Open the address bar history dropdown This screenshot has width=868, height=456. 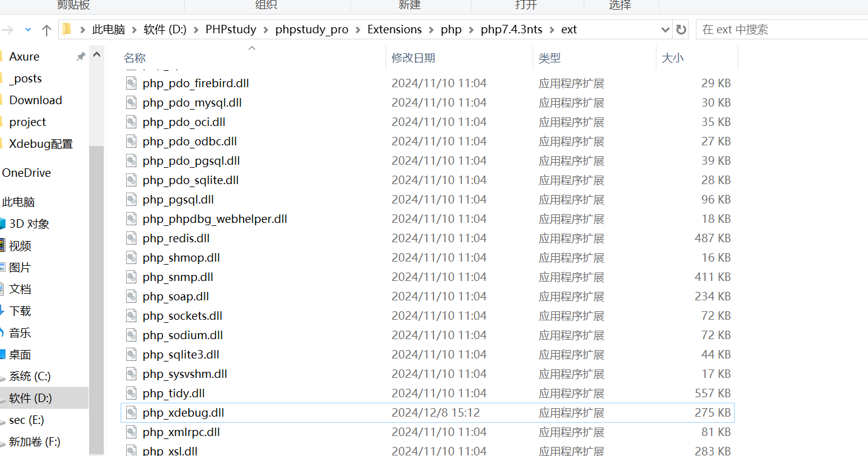coord(665,30)
